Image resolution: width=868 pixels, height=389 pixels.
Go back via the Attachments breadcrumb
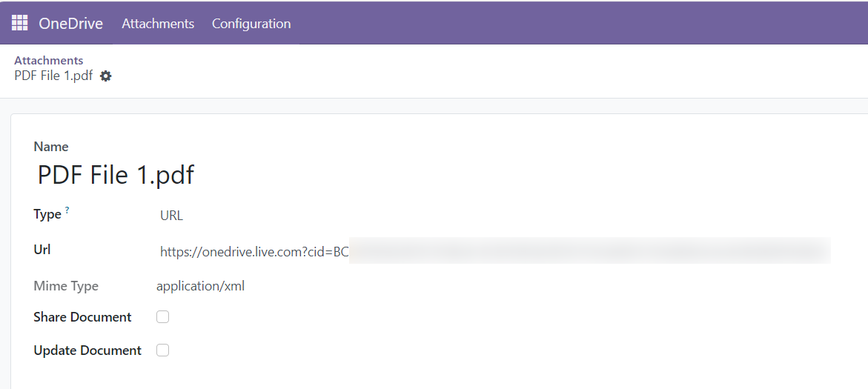pos(48,60)
